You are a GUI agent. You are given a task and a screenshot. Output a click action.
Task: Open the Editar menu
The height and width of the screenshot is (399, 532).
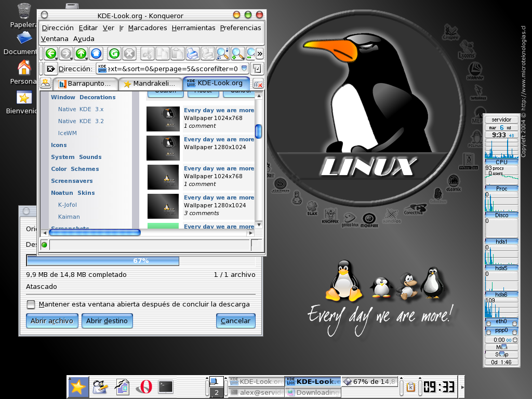[88, 28]
